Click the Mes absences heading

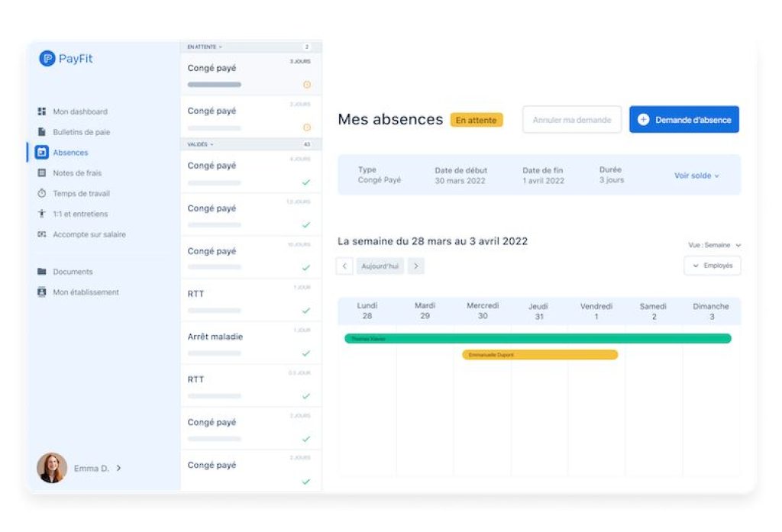(x=390, y=119)
